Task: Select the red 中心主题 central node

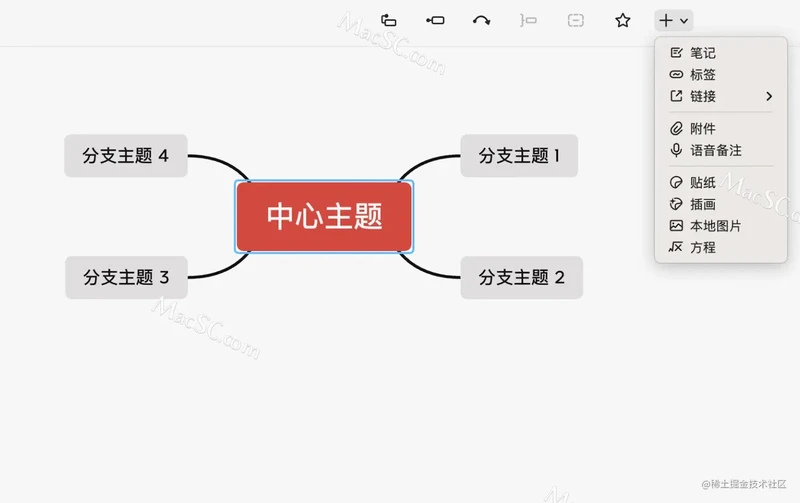Action: [x=324, y=217]
